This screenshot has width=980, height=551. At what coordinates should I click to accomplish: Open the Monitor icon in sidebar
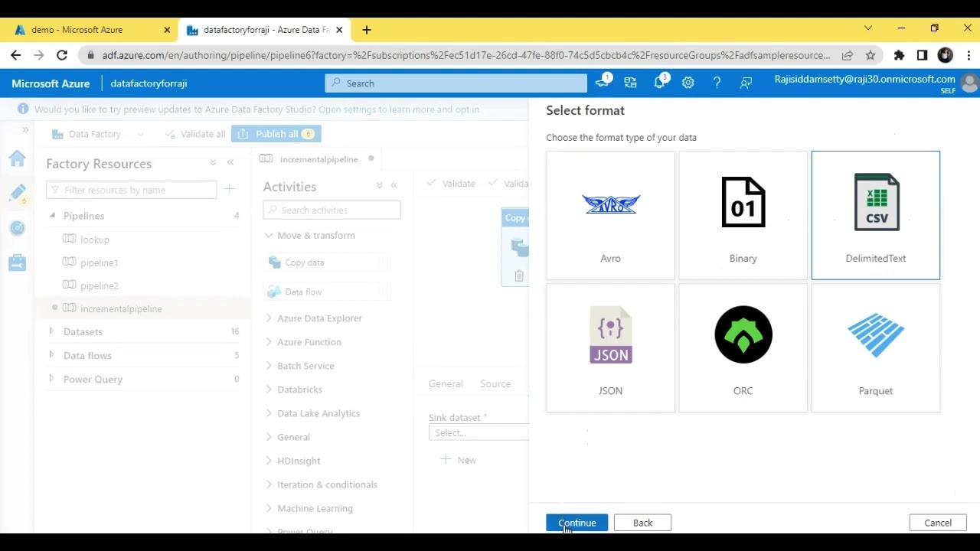coord(17,228)
